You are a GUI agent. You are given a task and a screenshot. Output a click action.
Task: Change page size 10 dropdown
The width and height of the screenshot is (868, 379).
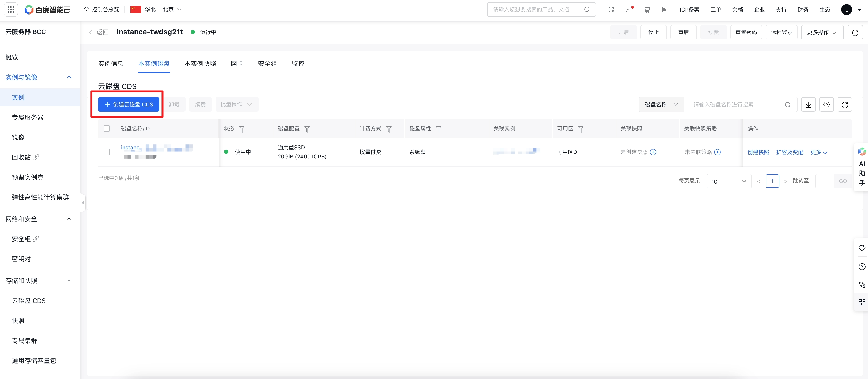point(729,181)
